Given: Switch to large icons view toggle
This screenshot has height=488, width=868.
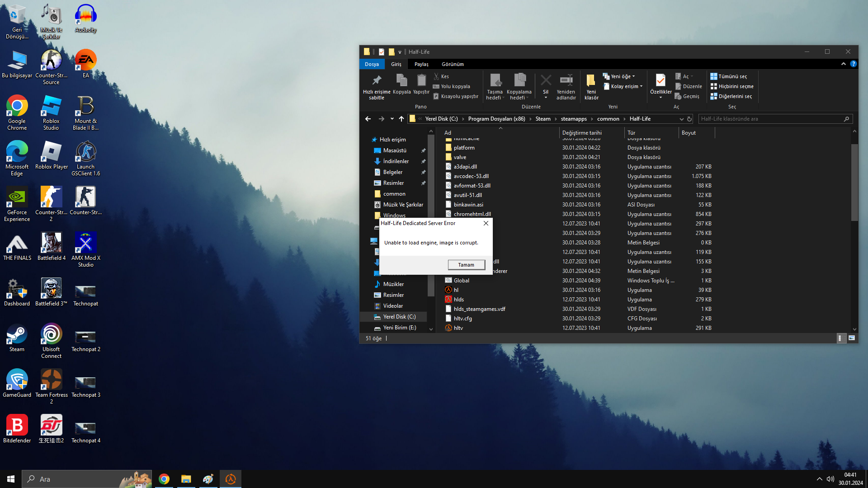Looking at the screenshot, I should pos(852,338).
